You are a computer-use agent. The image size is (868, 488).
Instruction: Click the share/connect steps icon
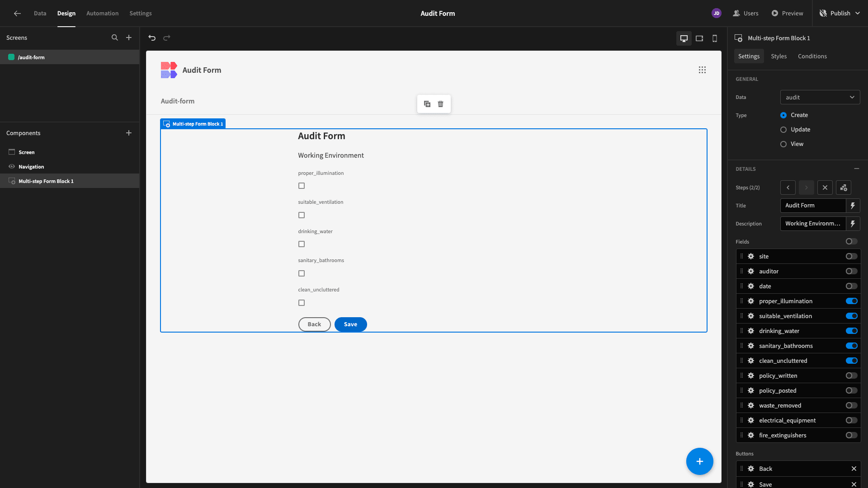(x=844, y=188)
